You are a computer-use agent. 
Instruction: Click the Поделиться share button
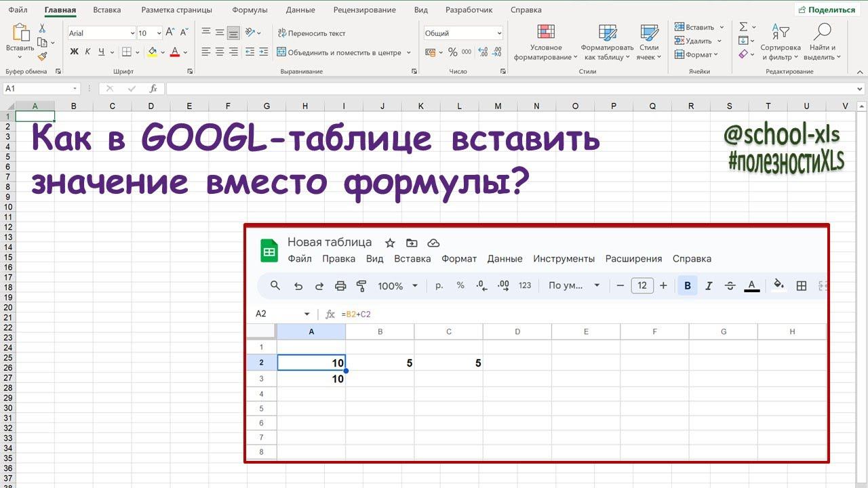coord(827,9)
